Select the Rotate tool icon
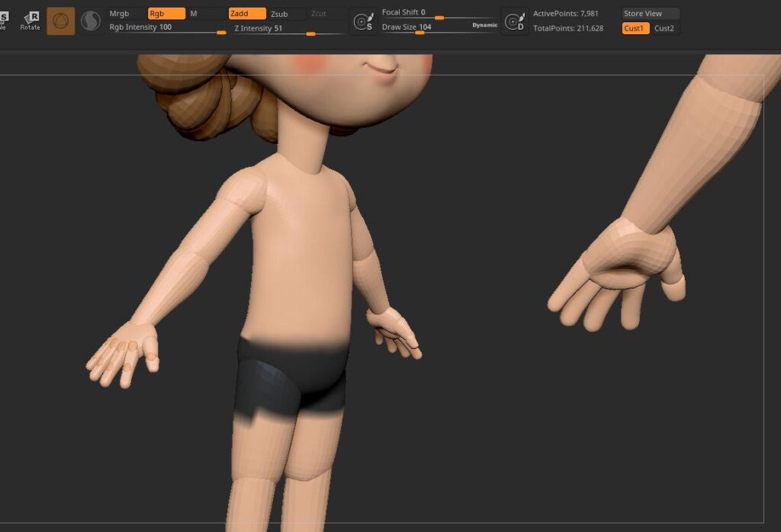The height and width of the screenshot is (532, 781). tap(31, 21)
